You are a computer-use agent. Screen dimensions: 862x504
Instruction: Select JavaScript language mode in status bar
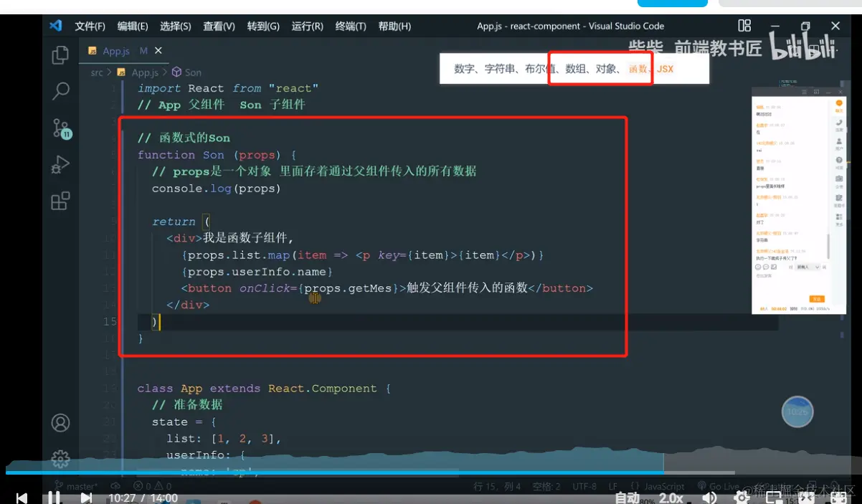tap(658, 486)
